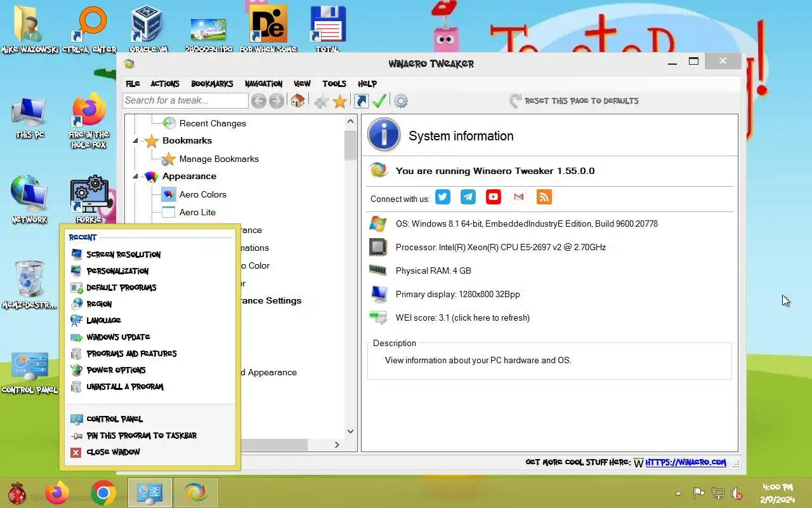Screen dimensions: 812x508
Task: Click the Control Panel taskbar button
Action: tap(150, 493)
